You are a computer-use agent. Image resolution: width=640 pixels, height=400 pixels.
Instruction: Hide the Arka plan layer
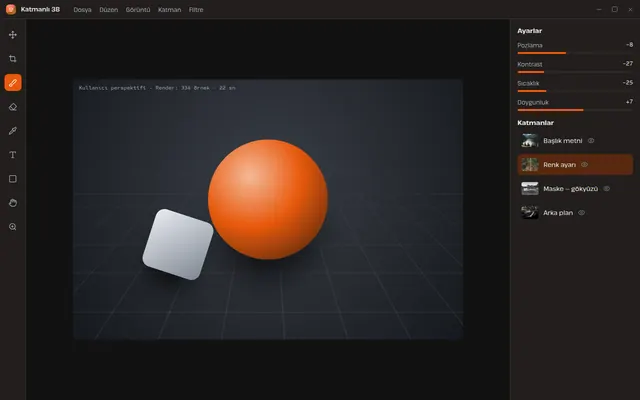[582, 213]
